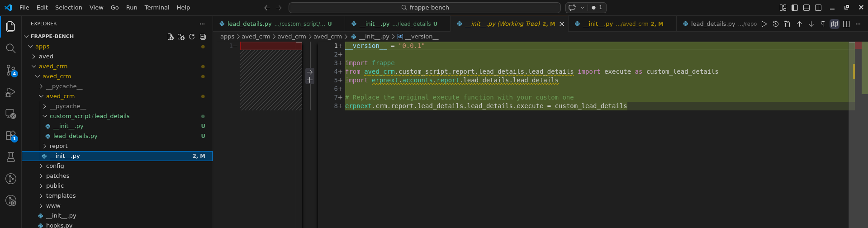Click the 'aved_crm' breadcrumb before __init__.py
868x228 pixels.
click(327, 37)
